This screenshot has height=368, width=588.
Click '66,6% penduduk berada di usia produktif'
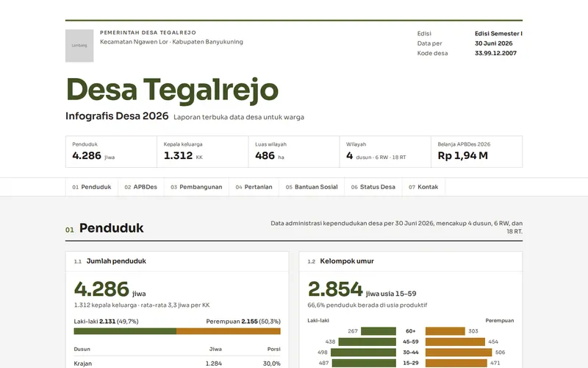(367, 305)
